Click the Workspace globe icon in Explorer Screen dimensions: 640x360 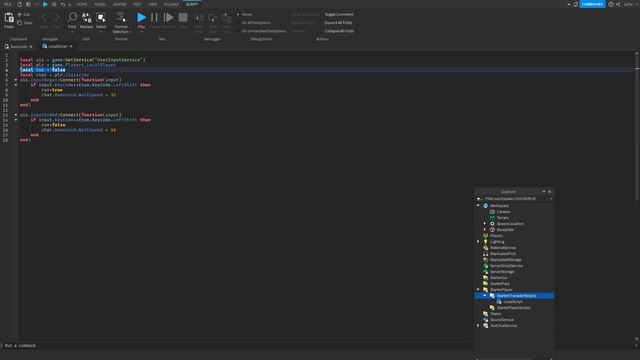485,206
